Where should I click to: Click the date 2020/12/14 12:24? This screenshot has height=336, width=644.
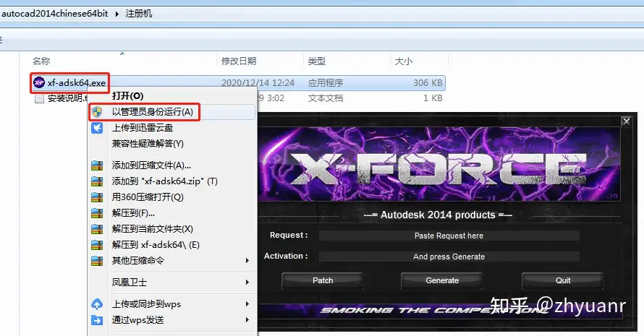tap(258, 83)
